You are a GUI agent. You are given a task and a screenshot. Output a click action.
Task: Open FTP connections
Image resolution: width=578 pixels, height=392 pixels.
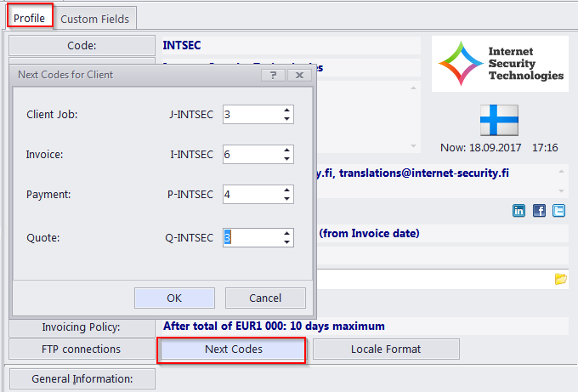[x=82, y=349]
